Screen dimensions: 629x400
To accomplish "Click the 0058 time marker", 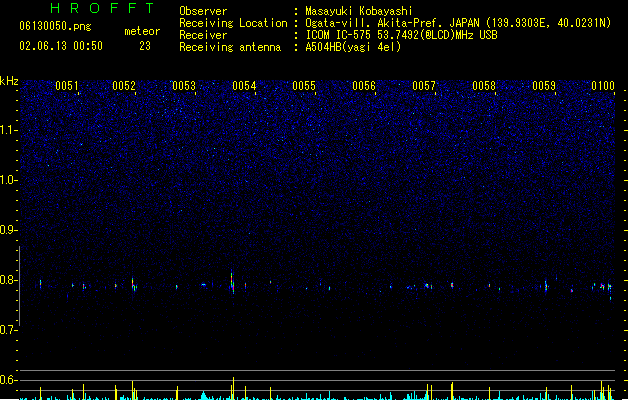I will [484, 86].
